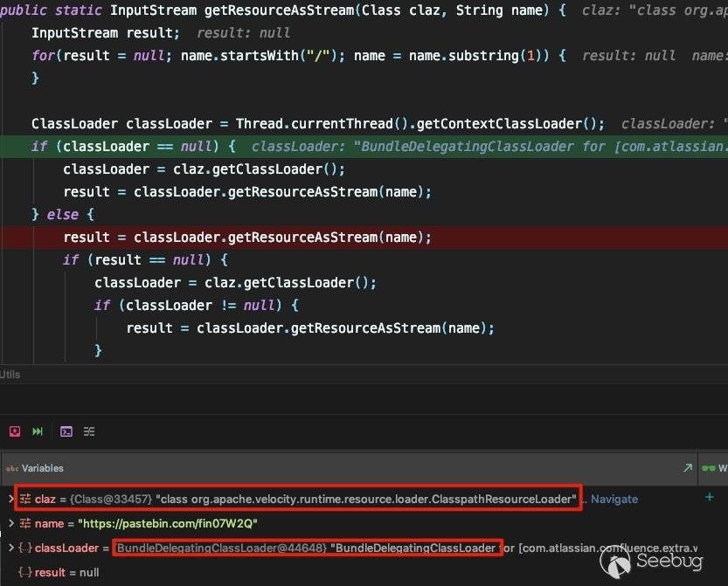Select the claz variable row in Variables
This screenshot has height=586, width=728.
click(x=348, y=500)
